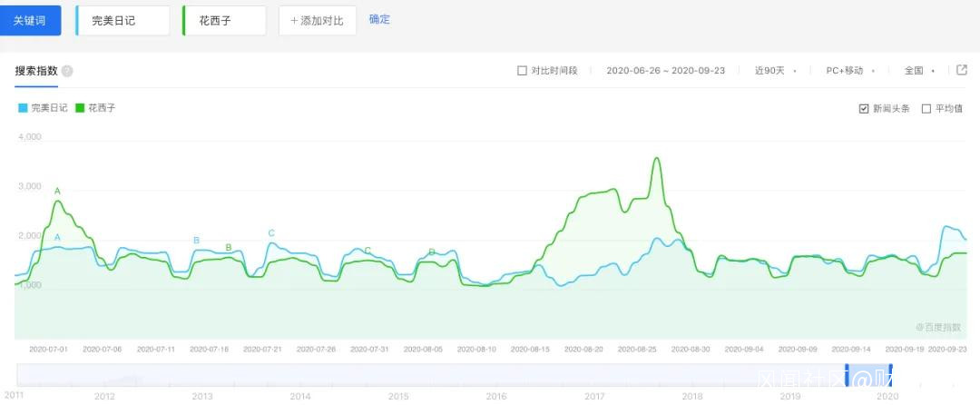Viewport: 980px width, 405px height.
Task: Click the 2020-09-23 date axis label
Action: [947, 350]
